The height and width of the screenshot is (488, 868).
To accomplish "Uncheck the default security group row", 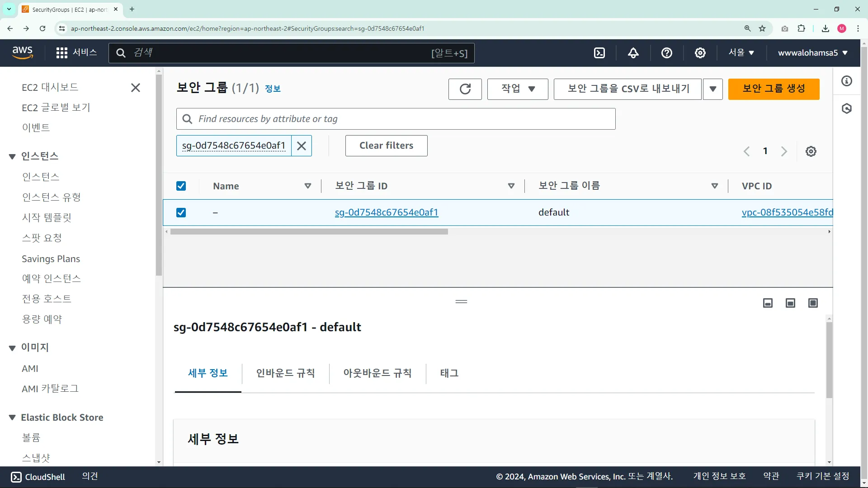I will tap(181, 212).
